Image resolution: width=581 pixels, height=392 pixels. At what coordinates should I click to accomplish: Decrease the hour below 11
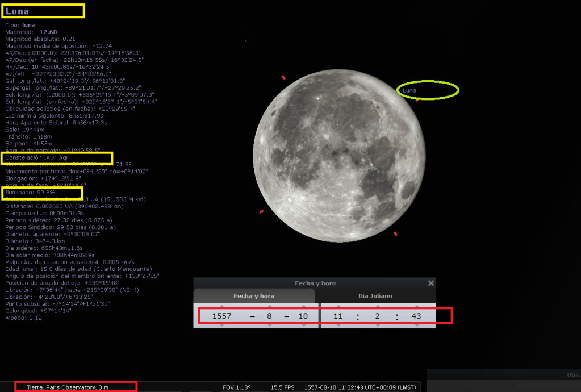(337, 325)
